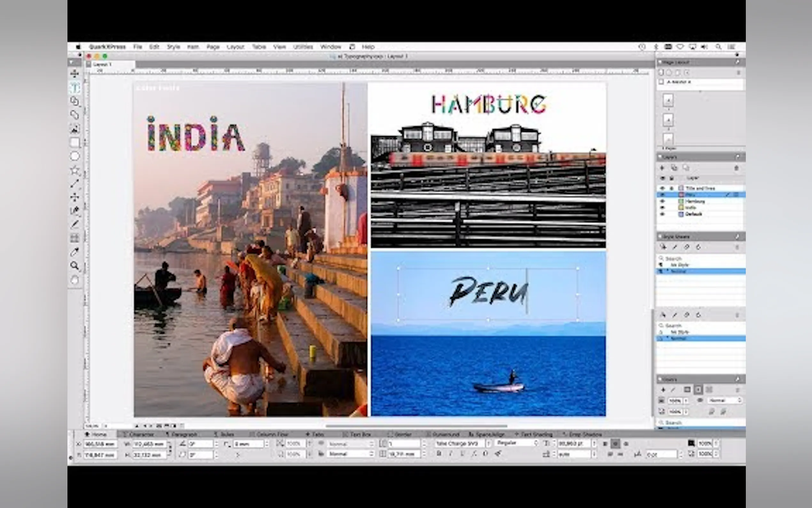
Task: Select the Item mover tool
Action: [74, 73]
